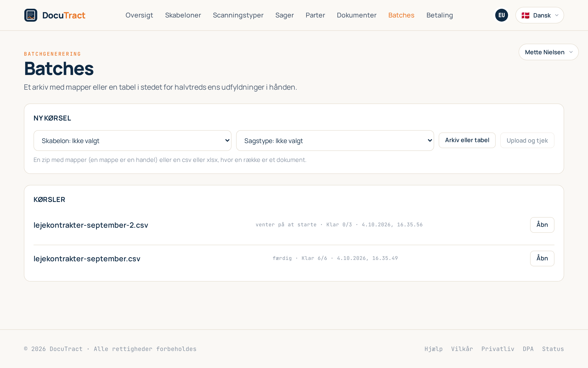Select the Batches nav item
The height and width of the screenshot is (368, 588).
coord(401,15)
